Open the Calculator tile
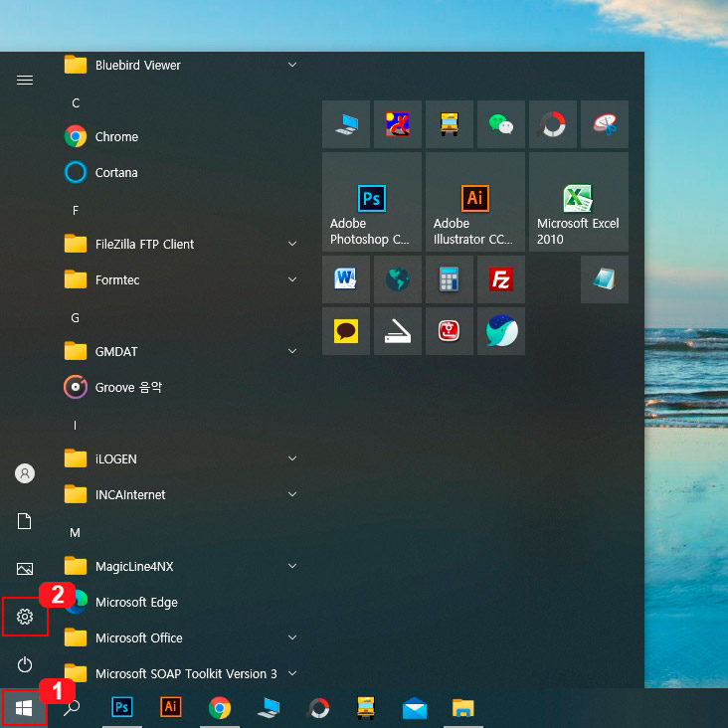This screenshot has height=728, width=728. coord(449,279)
